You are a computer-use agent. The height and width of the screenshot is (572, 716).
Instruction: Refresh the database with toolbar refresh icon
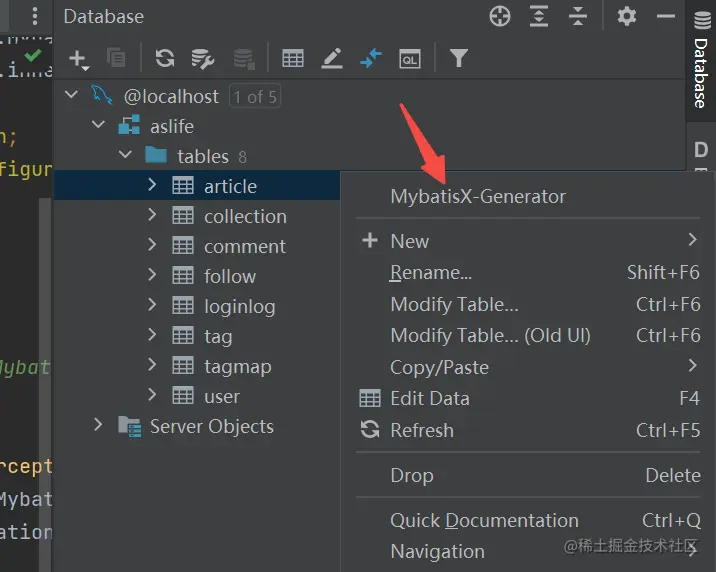pyautogui.click(x=164, y=58)
